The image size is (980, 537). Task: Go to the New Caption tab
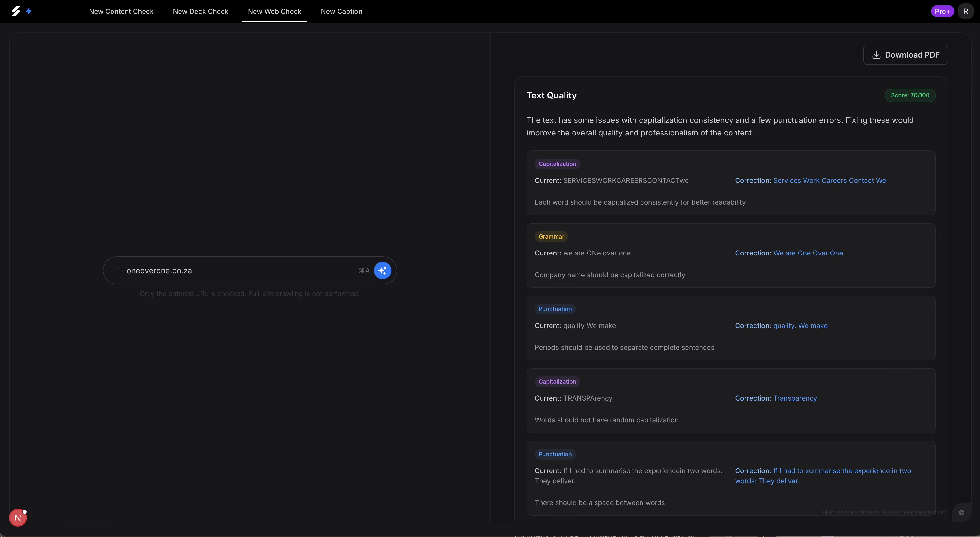(x=341, y=11)
